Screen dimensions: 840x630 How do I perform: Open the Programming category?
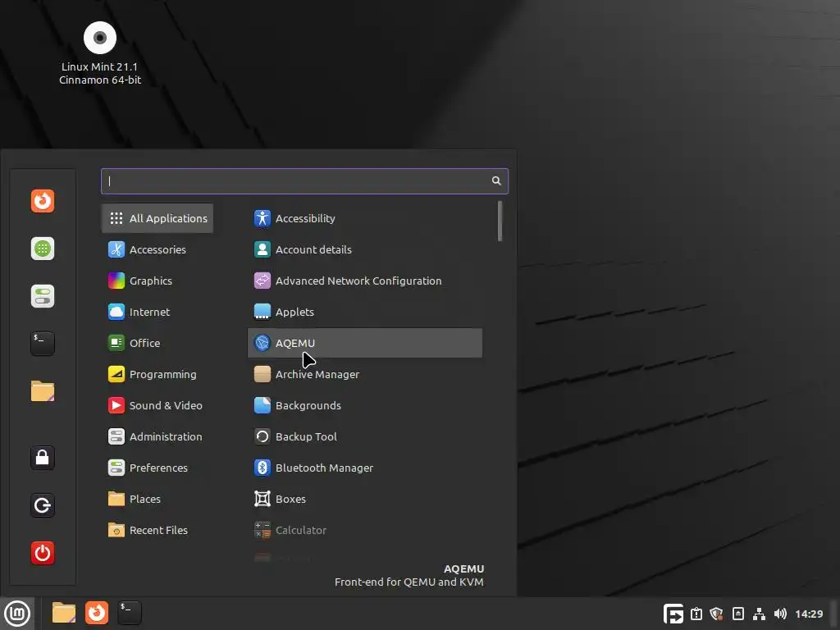pyautogui.click(x=157, y=374)
